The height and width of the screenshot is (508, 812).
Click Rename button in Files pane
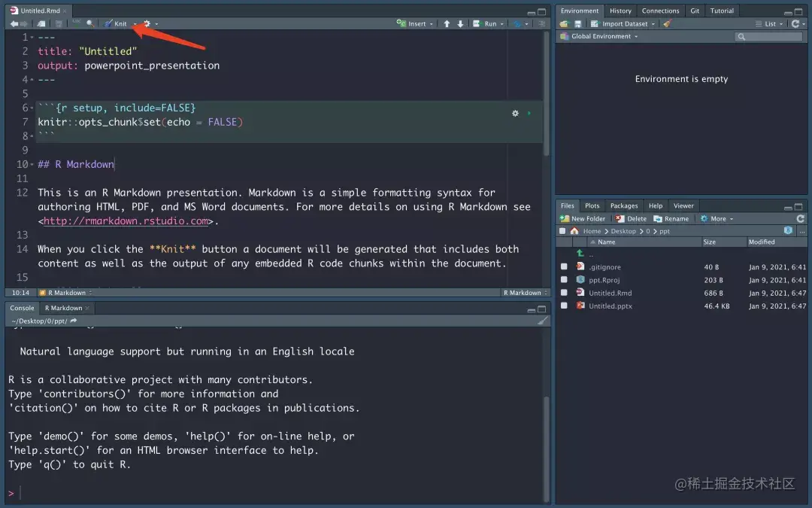click(671, 219)
